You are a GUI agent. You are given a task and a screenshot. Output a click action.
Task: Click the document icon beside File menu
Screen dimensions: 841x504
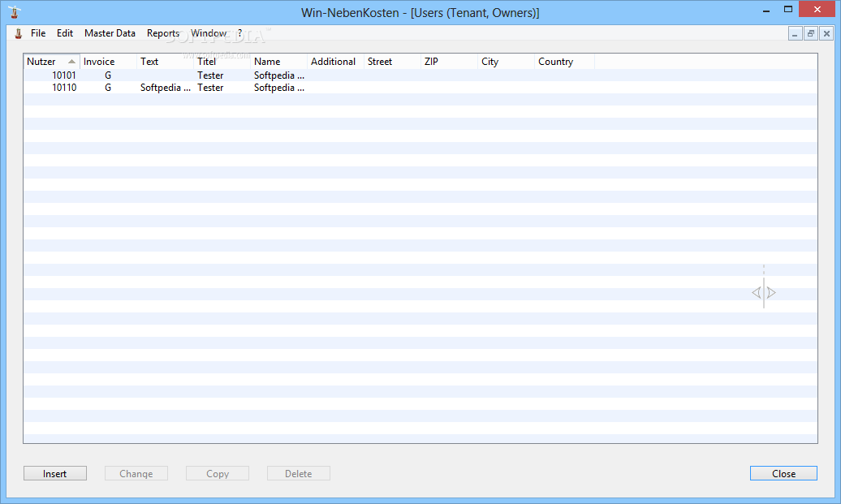(x=18, y=33)
